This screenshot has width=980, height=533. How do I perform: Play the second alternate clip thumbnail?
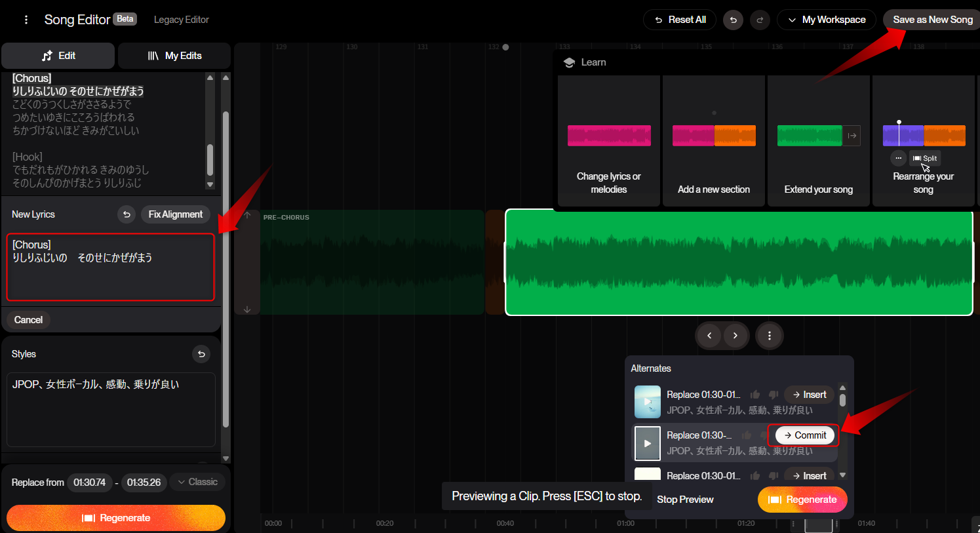[647, 443]
